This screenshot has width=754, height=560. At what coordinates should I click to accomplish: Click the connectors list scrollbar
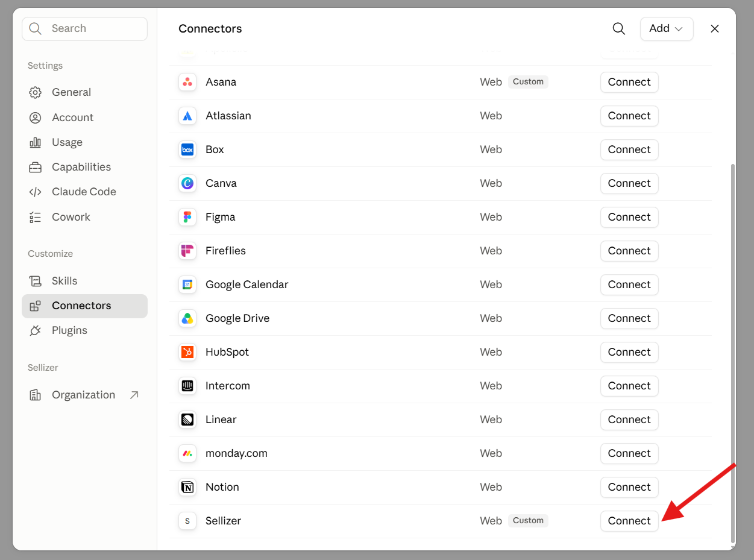[732, 353]
